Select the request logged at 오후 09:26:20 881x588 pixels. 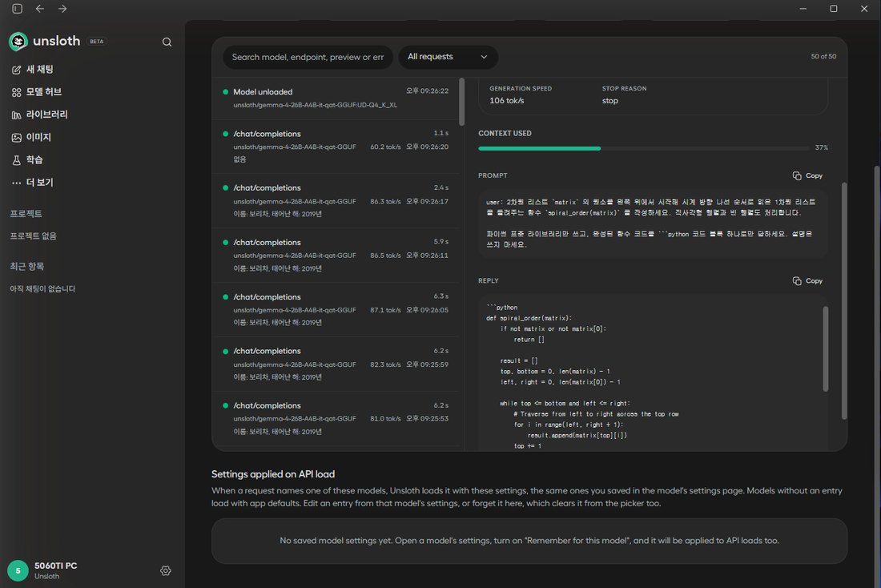(336, 146)
